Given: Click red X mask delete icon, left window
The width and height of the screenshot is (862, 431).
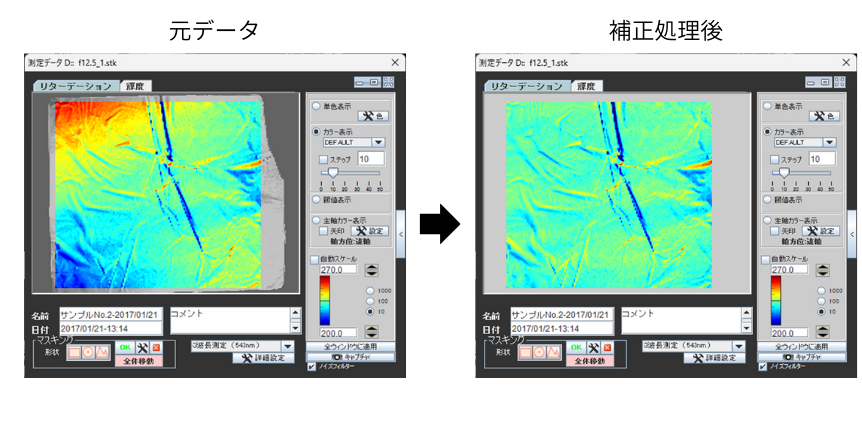Looking at the screenshot, I should click(x=156, y=347).
